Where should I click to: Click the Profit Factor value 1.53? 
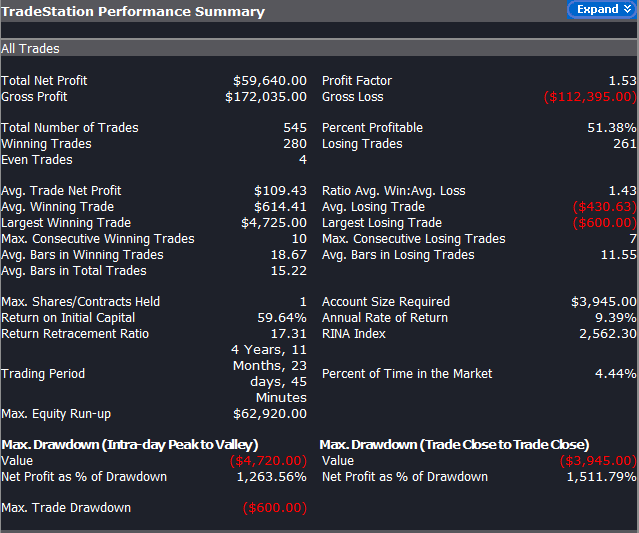(x=622, y=81)
